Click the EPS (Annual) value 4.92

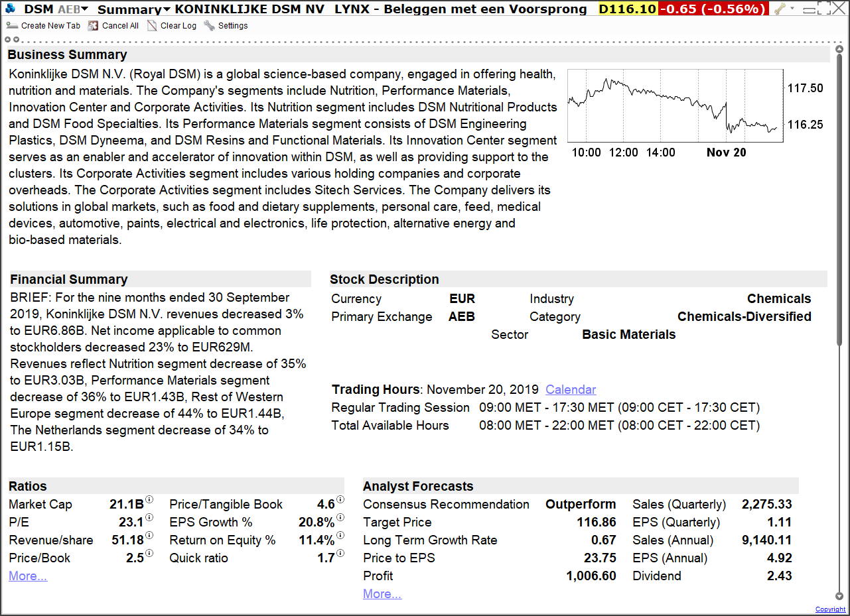(780, 558)
